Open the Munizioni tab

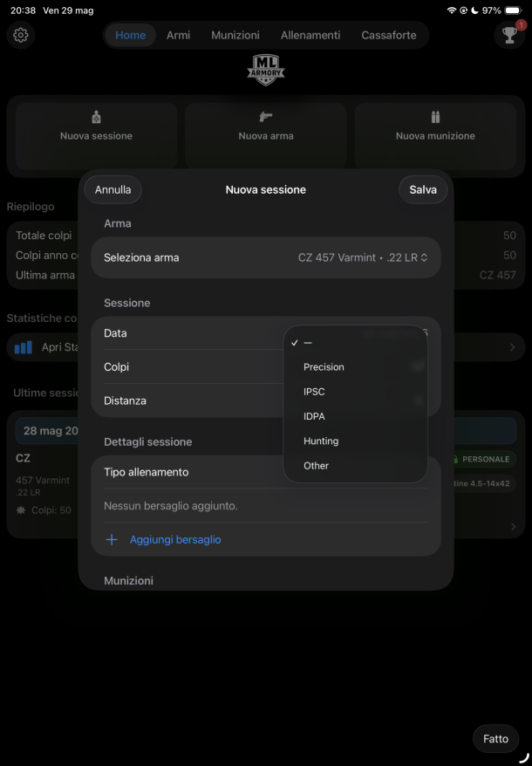(235, 35)
